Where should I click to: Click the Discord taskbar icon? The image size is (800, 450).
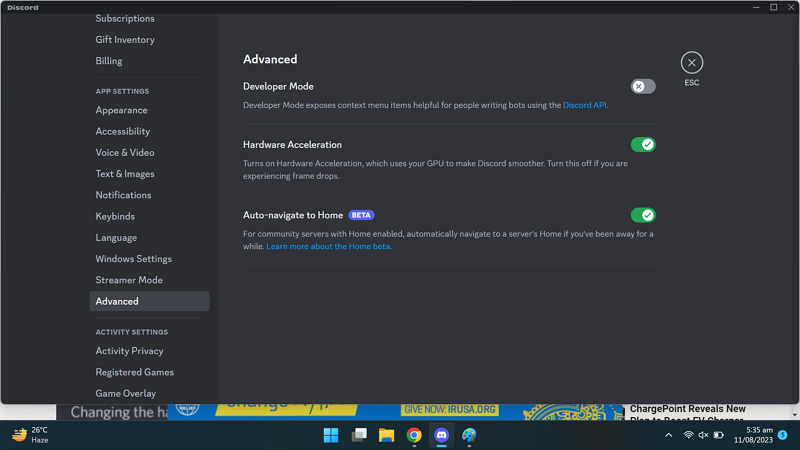(x=441, y=435)
